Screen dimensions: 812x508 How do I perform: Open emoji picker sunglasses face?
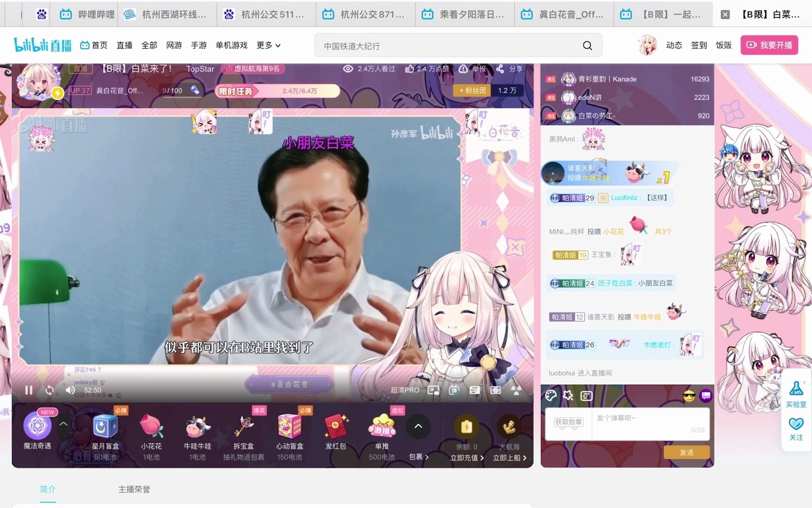pyautogui.click(x=689, y=396)
